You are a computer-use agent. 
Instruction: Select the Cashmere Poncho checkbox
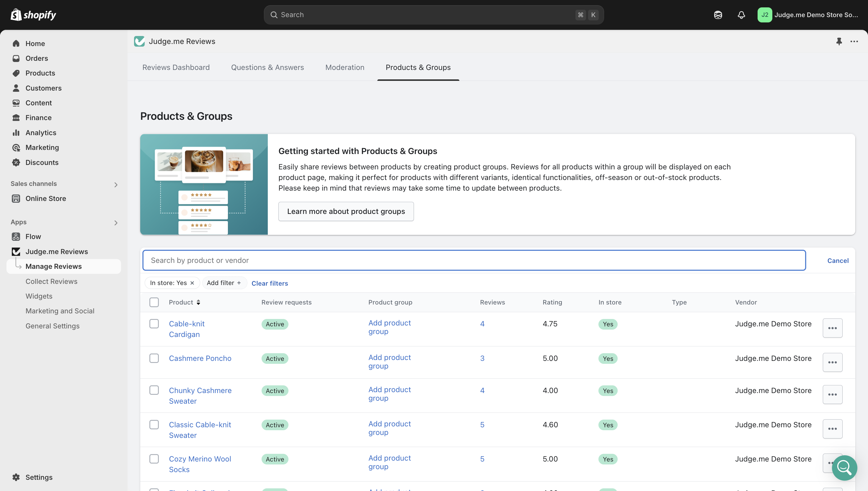(154, 358)
